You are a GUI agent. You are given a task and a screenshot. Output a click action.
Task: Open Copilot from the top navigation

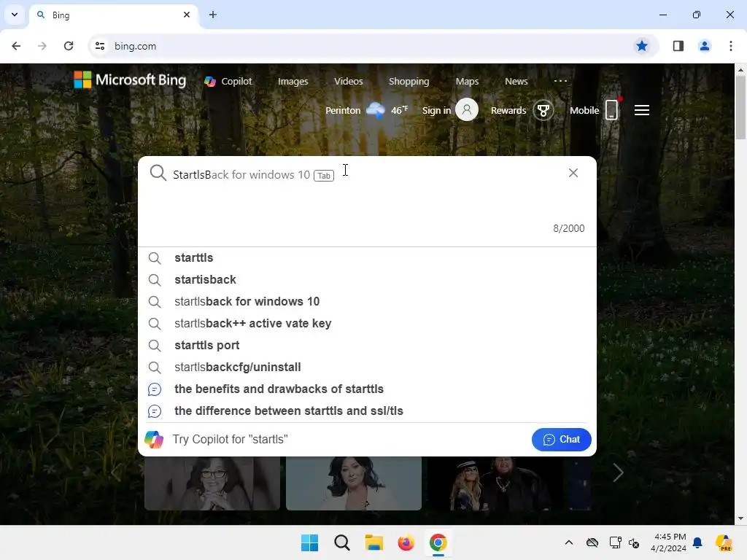(228, 82)
